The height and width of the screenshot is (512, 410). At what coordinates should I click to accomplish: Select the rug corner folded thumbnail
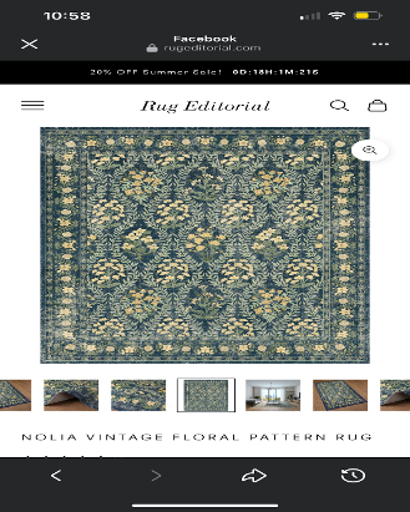71,395
